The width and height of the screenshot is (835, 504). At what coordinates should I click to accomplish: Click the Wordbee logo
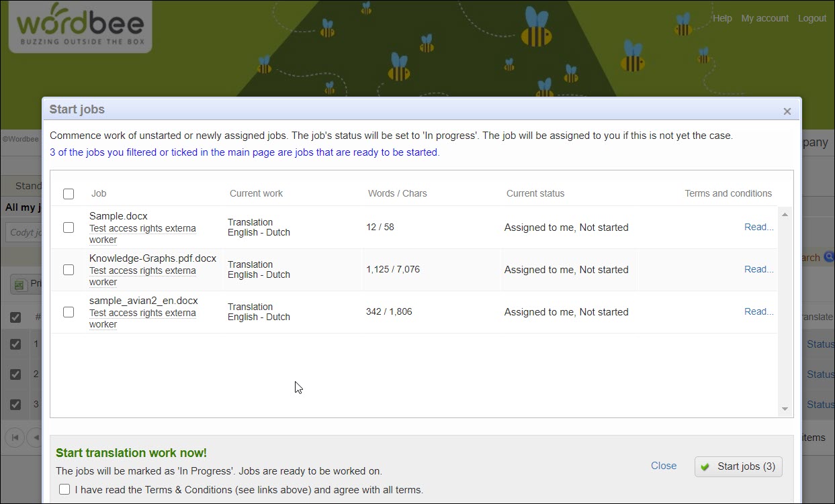click(x=80, y=26)
